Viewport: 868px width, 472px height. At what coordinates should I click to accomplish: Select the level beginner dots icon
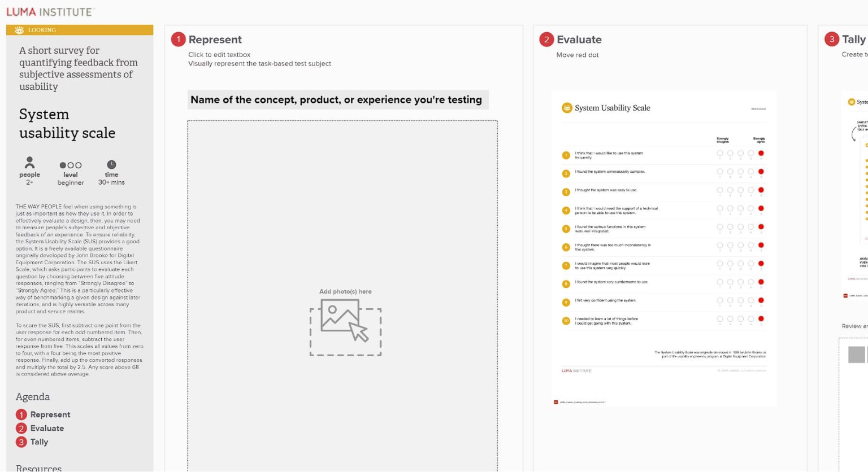[x=70, y=165]
